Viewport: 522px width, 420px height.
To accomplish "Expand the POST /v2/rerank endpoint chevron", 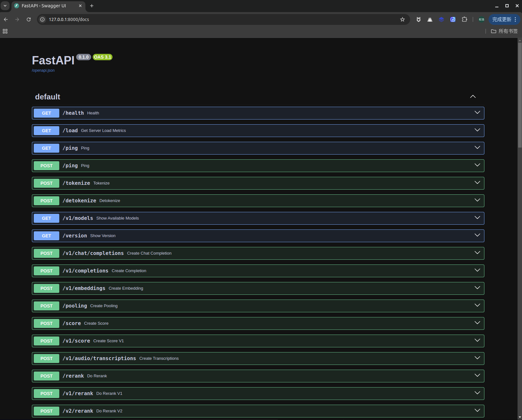I will (477, 410).
